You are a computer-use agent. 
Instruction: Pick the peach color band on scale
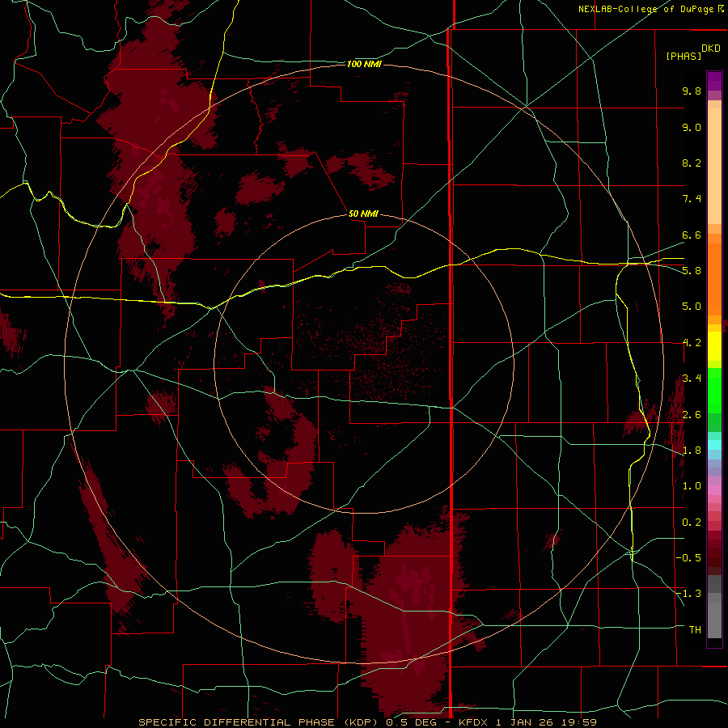pos(714,166)
